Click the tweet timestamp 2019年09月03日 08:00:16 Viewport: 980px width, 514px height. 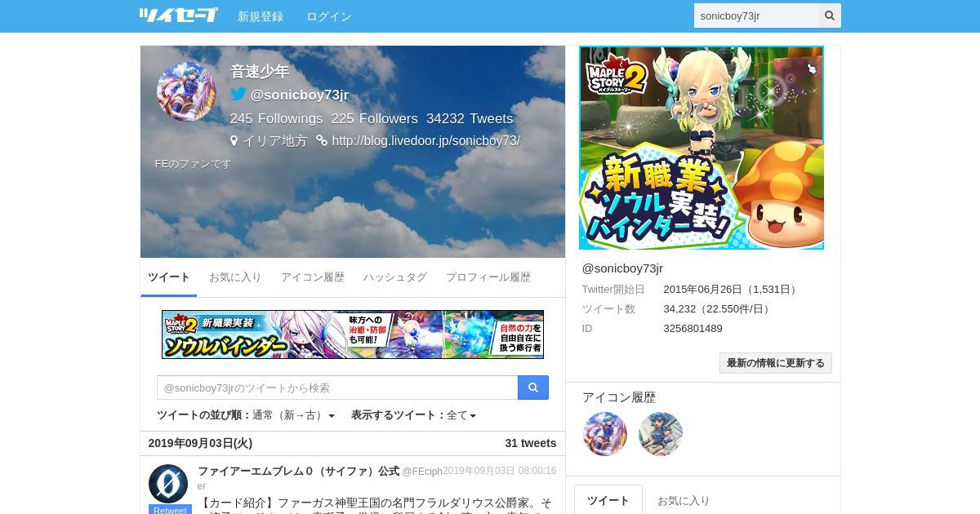pyautogui.click(x=500, y=471)
